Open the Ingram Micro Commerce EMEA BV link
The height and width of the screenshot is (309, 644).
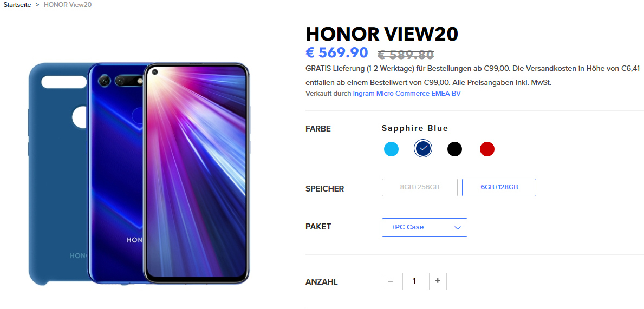[x=407, y=94]
